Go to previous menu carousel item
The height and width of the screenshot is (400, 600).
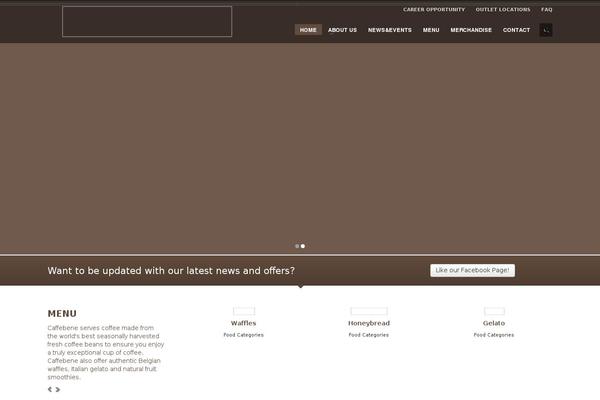pyautogui.click(x=50, y=389)
